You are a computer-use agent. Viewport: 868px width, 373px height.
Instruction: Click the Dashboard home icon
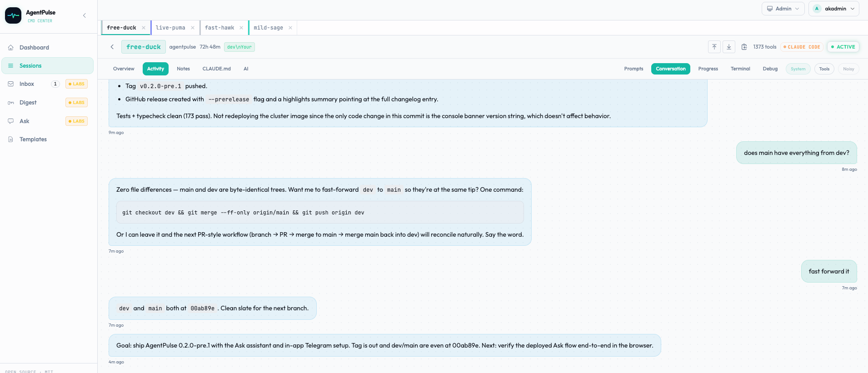pyautogui.click(x=11, y=48)
